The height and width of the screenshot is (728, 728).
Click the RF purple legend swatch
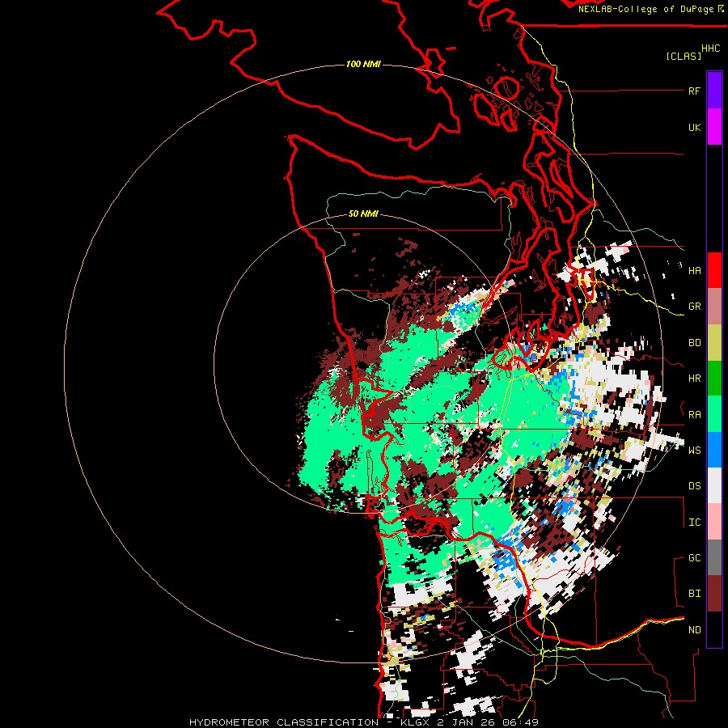[714, 91]
